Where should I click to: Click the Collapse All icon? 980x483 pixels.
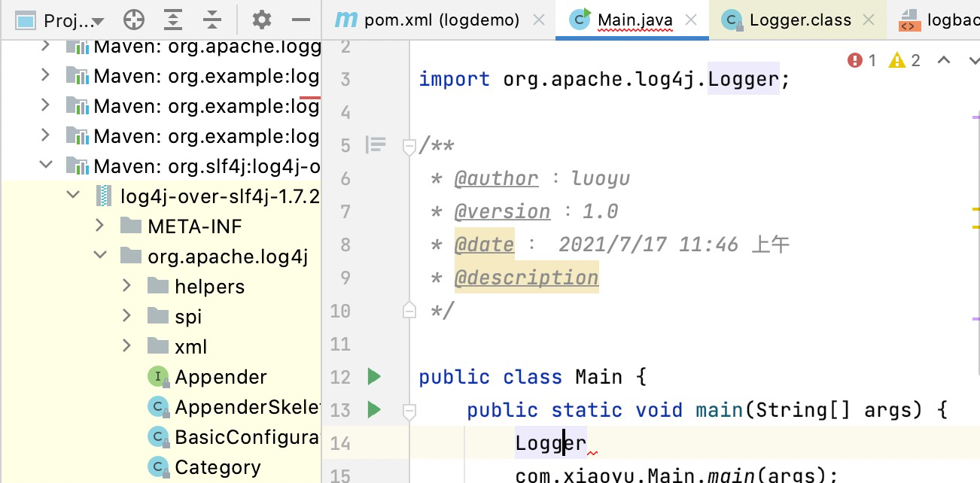point(213,20)
